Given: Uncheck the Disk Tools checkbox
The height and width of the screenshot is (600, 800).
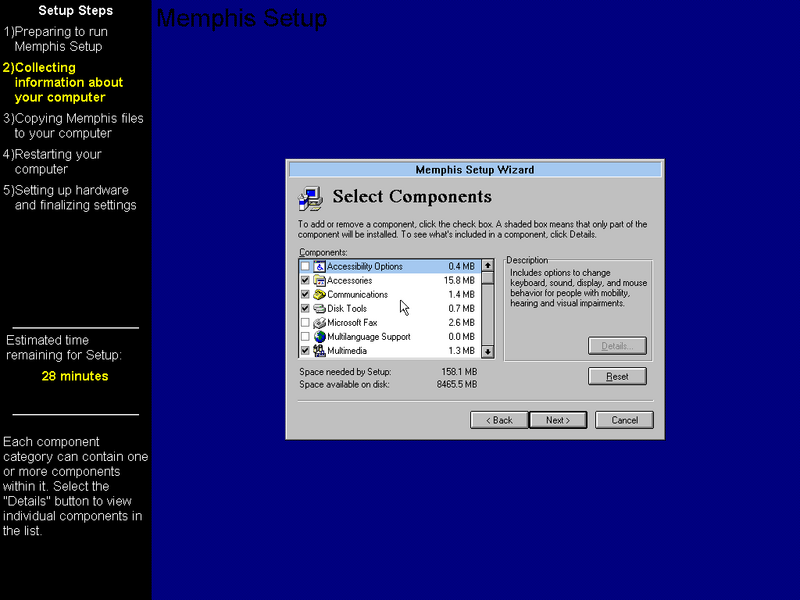Looking at the screenshot, I should (305, 309).
